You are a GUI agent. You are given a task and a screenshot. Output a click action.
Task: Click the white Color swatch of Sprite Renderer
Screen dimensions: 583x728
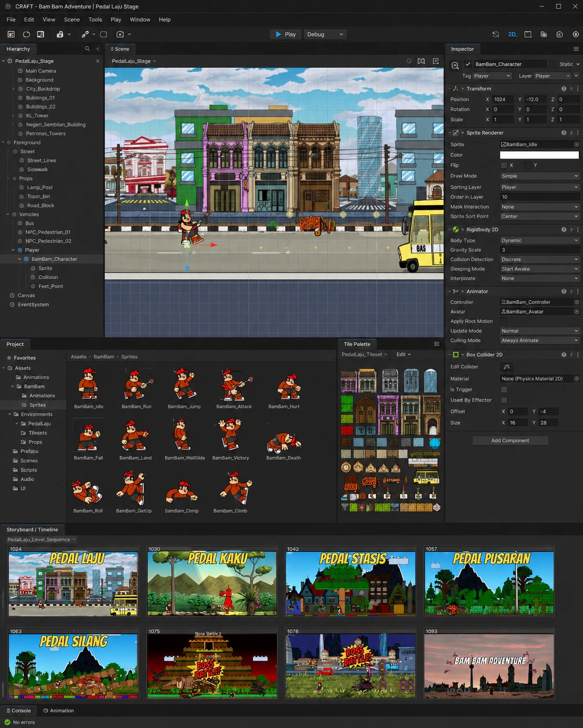click(x=539, y=155)
